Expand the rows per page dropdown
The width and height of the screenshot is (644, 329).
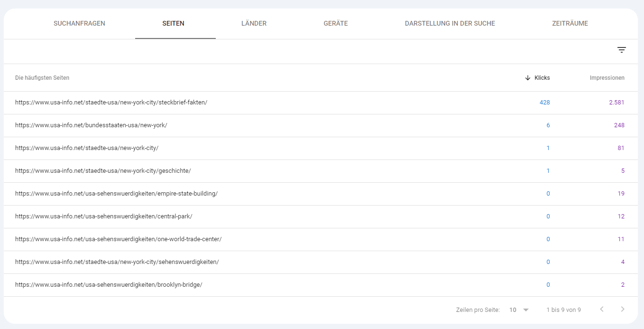pyautogui.click(x=519, y=310)
